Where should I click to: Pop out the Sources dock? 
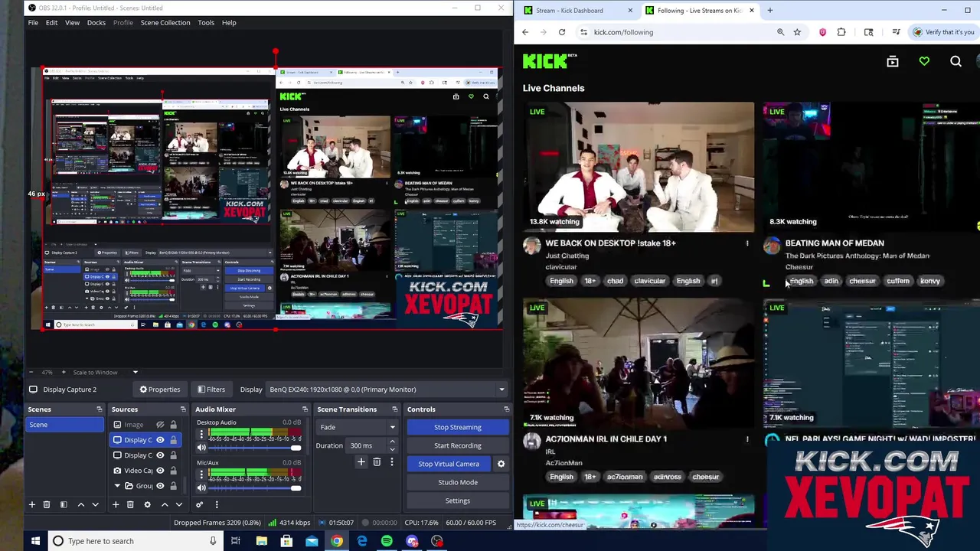183,409
